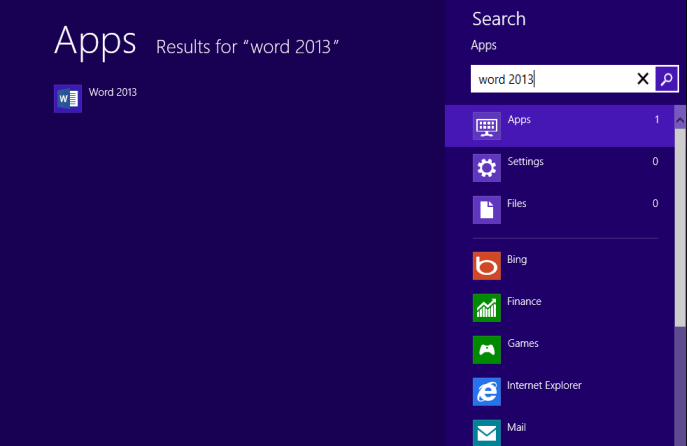Select the Apps category icon

(x=486, y=126)
